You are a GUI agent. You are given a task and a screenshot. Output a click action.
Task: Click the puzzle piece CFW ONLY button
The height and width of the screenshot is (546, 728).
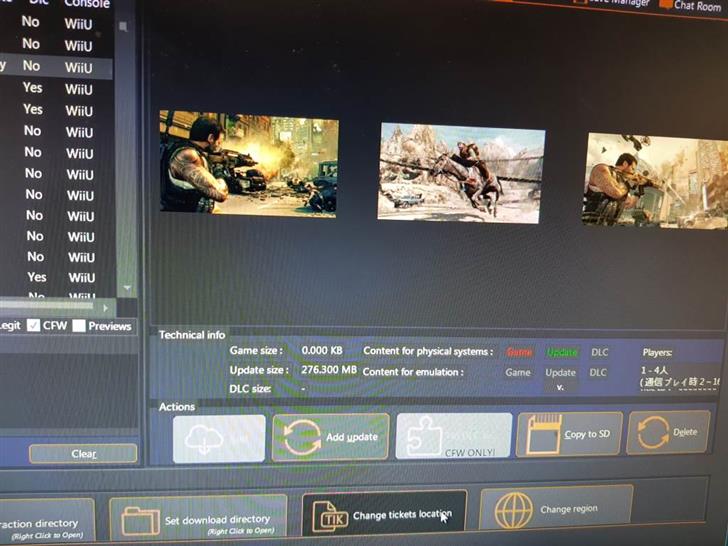point(454,436)
